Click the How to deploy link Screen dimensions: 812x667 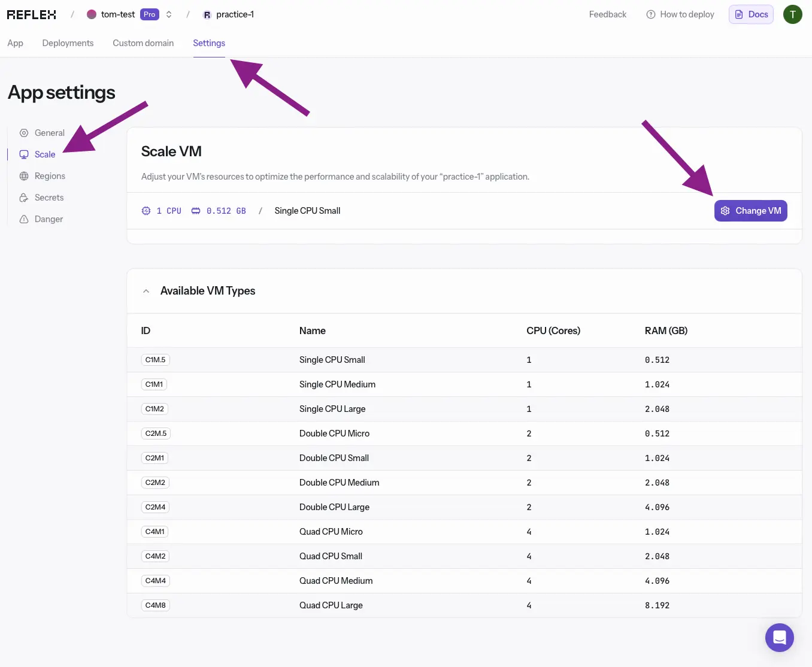[x=680, y=14]
